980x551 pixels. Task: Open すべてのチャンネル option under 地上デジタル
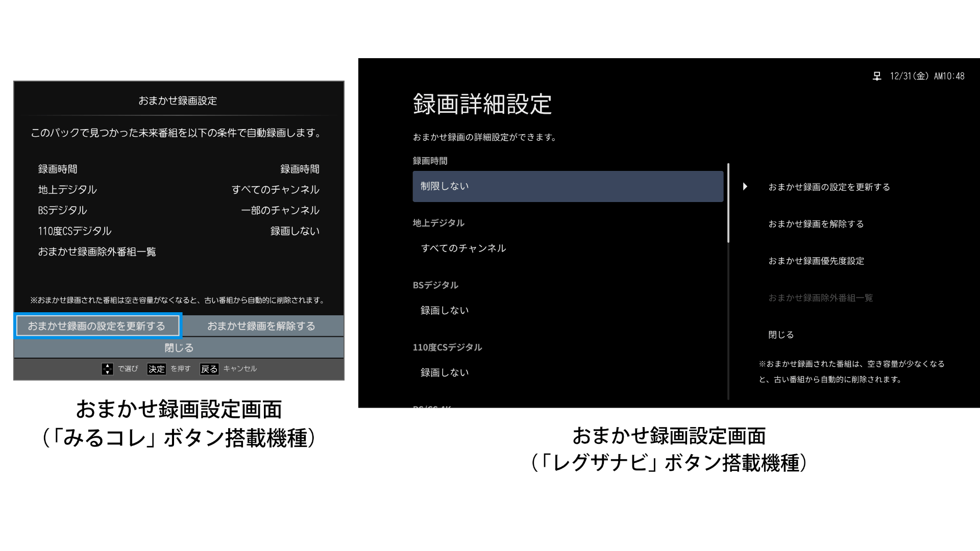click(463, 248)
